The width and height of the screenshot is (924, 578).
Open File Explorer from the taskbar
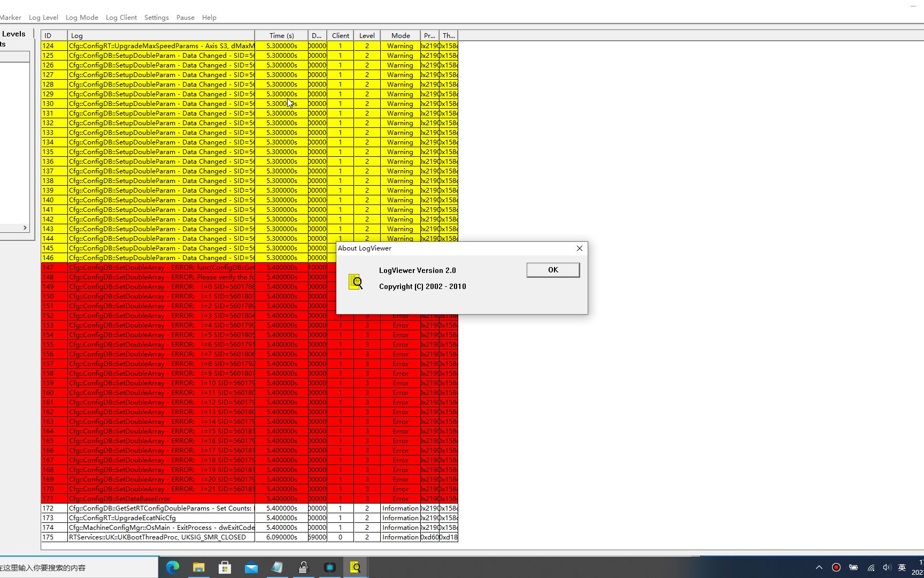coord(198,567)
